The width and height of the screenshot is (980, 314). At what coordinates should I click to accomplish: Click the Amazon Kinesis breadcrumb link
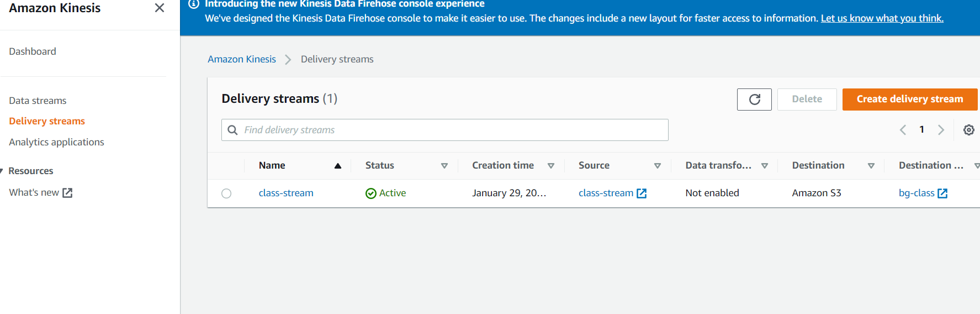(x=242, y=59)
